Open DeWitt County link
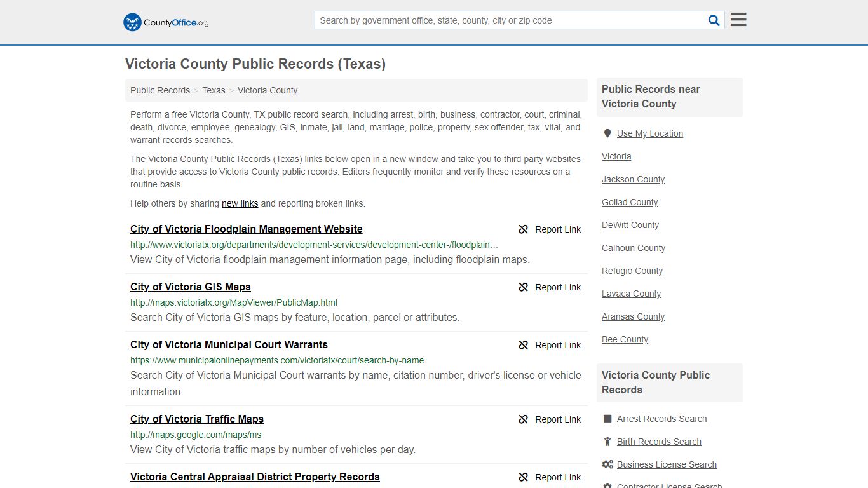The image size is (868, 488). pos(630,225)
